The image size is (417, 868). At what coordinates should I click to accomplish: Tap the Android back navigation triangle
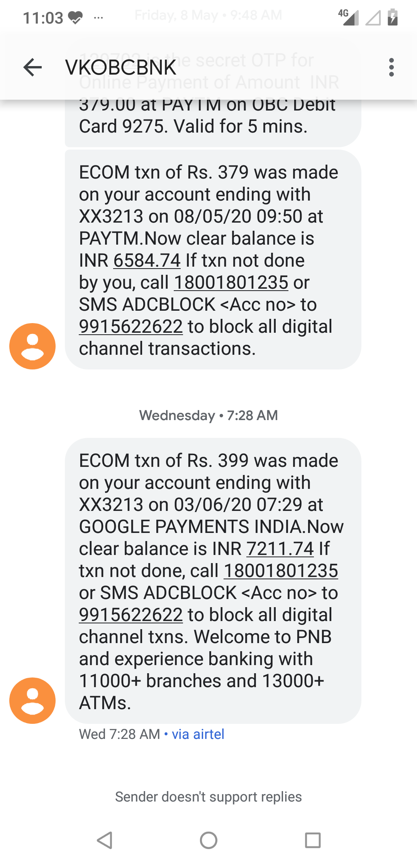104,840
